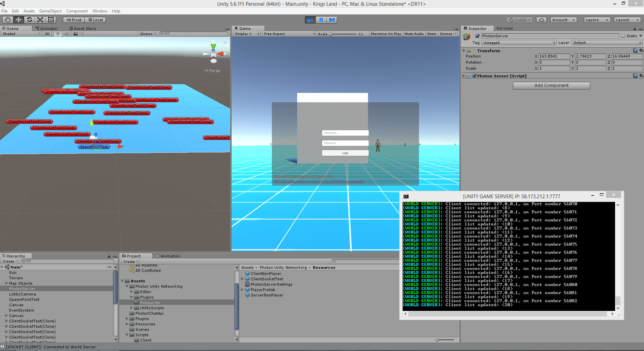Open the Window menu
This screenshot has height=351, width=644.
pos(100,11)
